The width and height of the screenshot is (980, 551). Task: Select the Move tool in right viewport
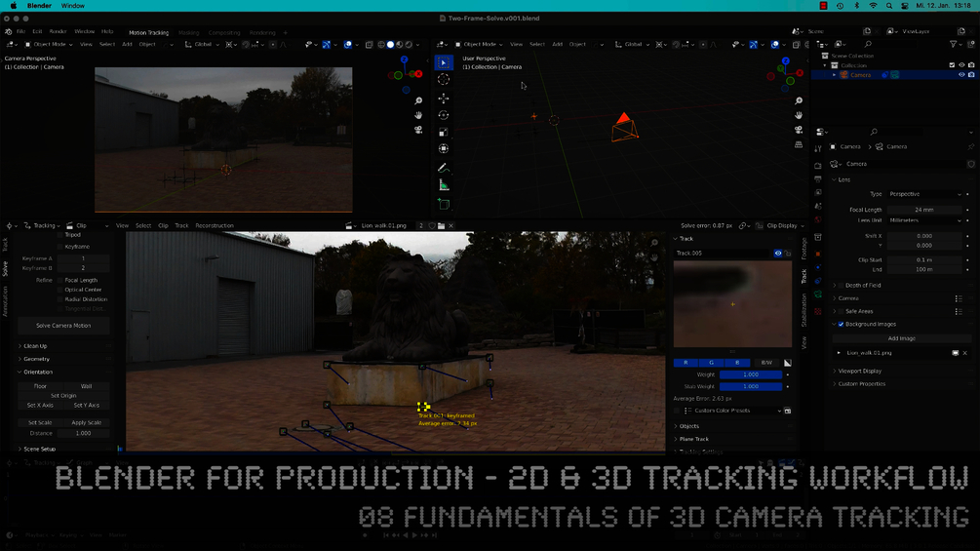point(443,98)
